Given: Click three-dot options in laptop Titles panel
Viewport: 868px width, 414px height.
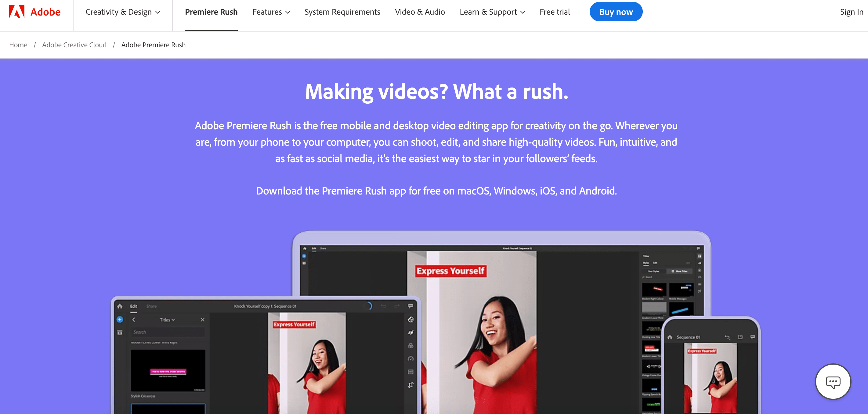Looking at the screenshot, I should click(688, 263).
